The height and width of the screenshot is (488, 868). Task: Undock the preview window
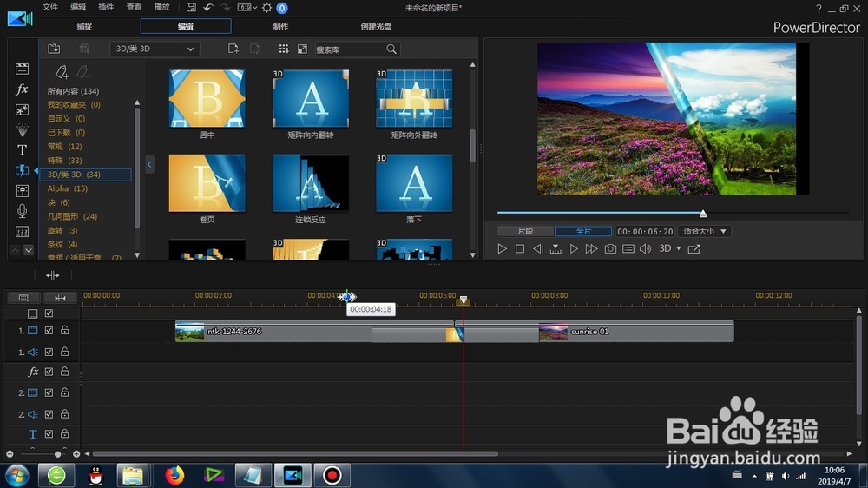[x=694, y=248]
